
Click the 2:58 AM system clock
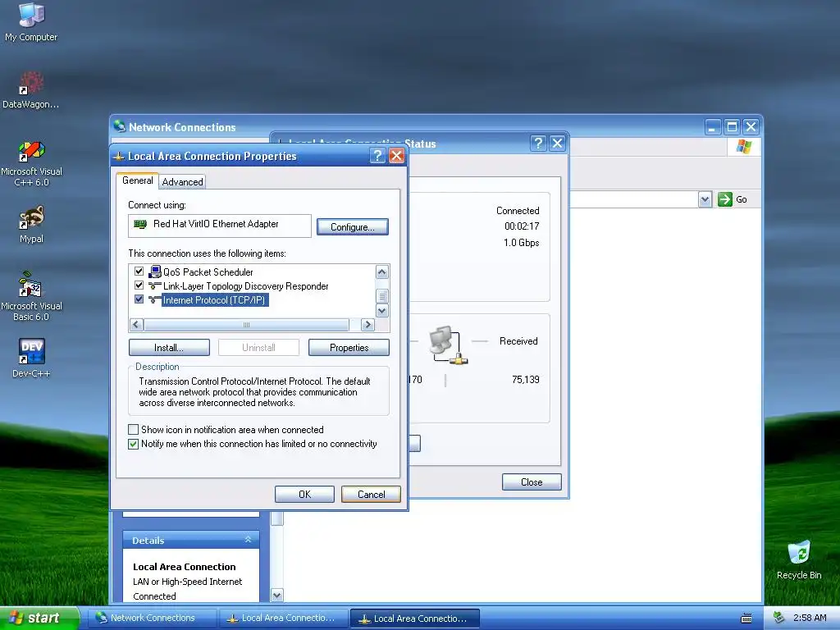(810, 618)
